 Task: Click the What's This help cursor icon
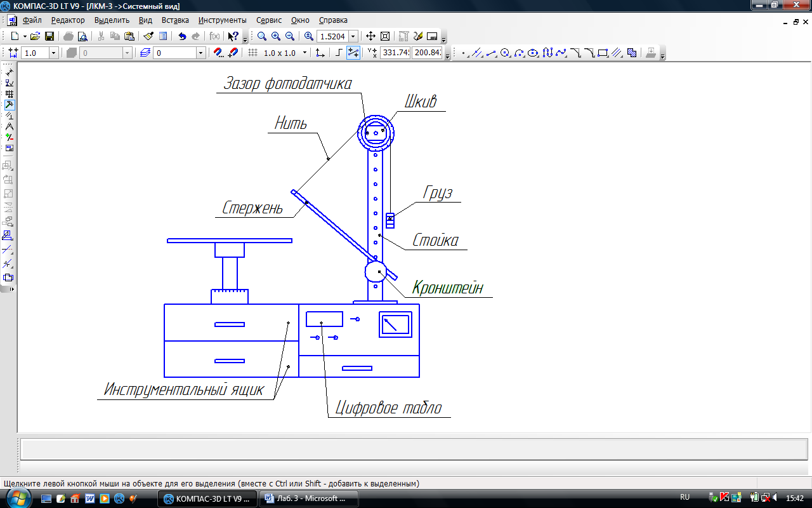(233, 36)
